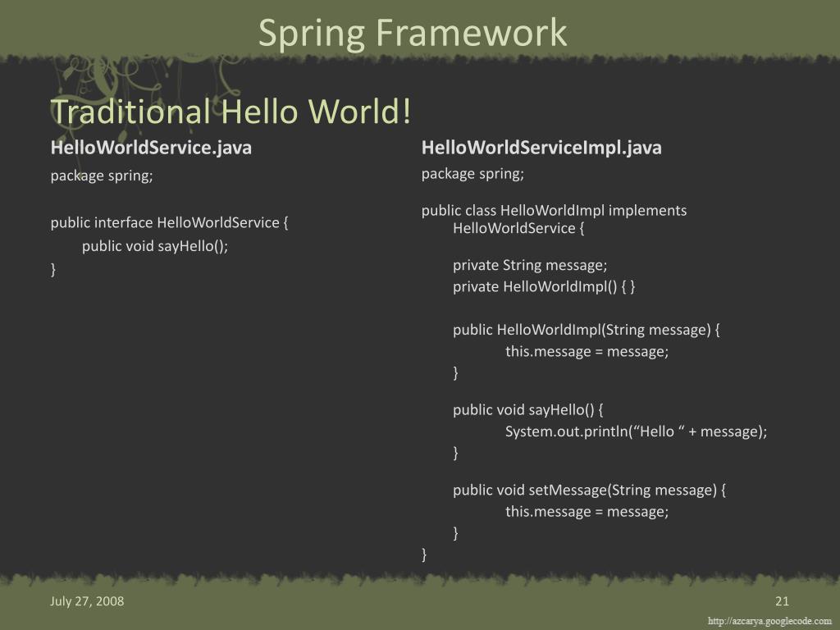
Task: Click the public class HelloWorldImpl implements line
Action: pos(554,211)
